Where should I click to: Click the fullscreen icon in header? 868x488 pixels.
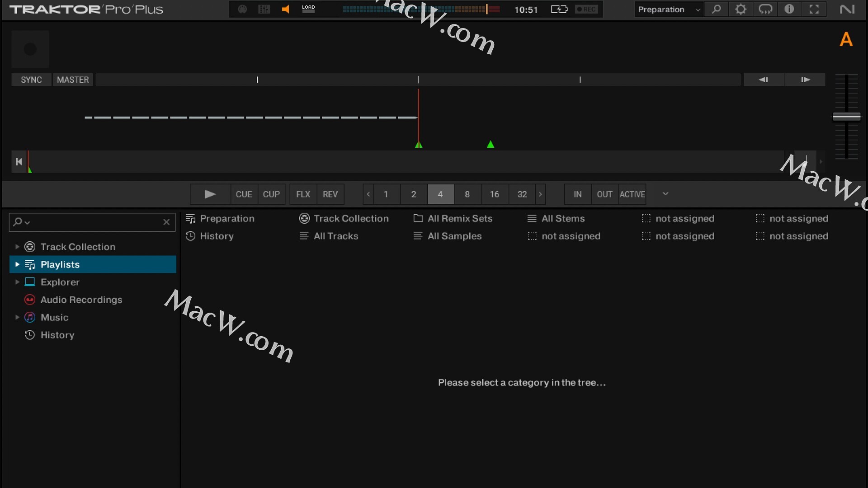814,9
